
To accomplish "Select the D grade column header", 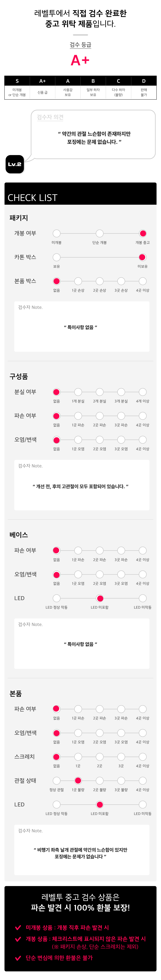I will point(144,81).
